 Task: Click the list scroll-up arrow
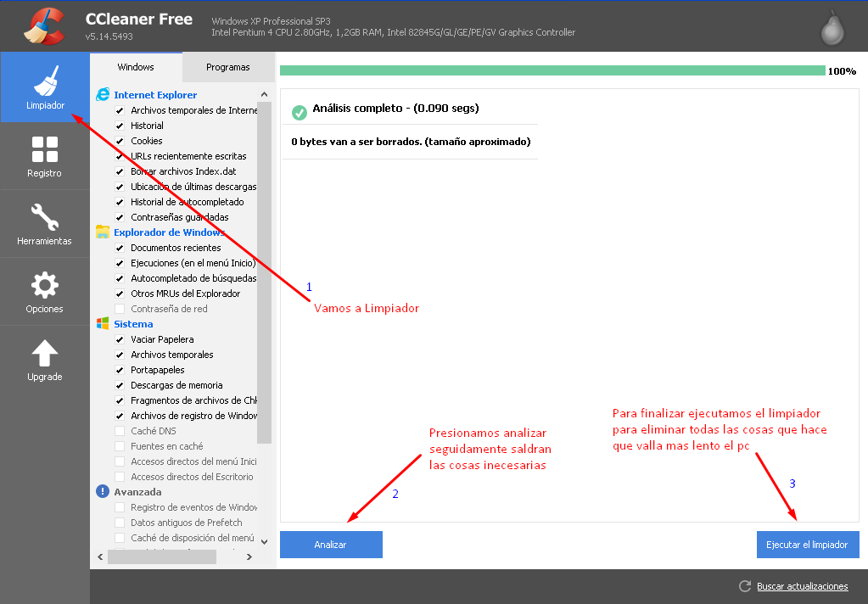[x=264, y=95]
